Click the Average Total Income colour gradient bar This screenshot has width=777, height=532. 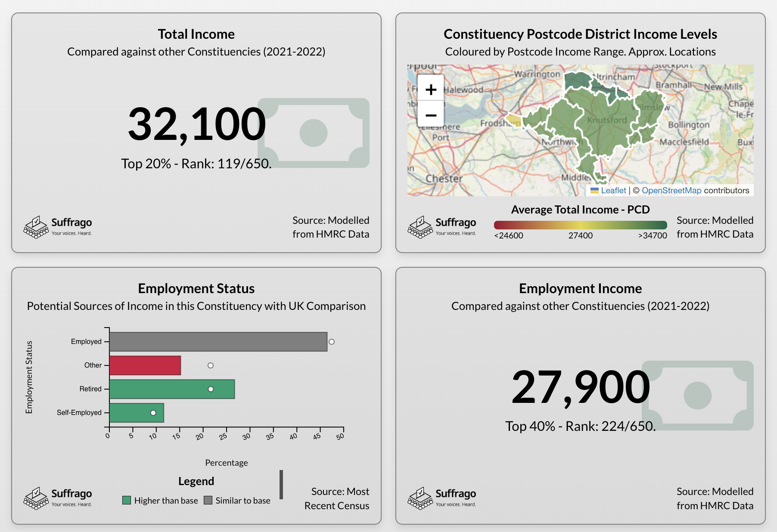(581, 225)
